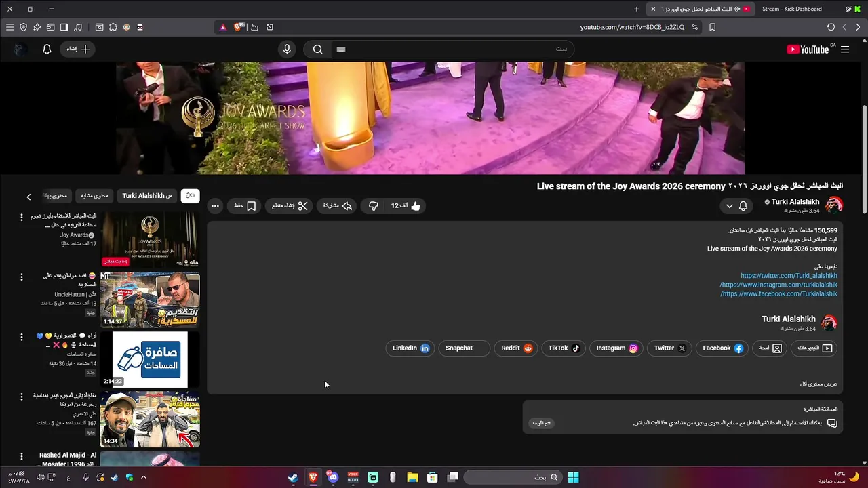Click the Share (مشاركة) button

(x=338, y=206)
